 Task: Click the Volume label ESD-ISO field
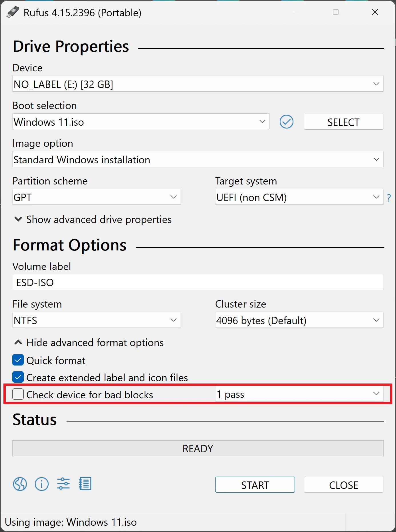pos(198,282)
